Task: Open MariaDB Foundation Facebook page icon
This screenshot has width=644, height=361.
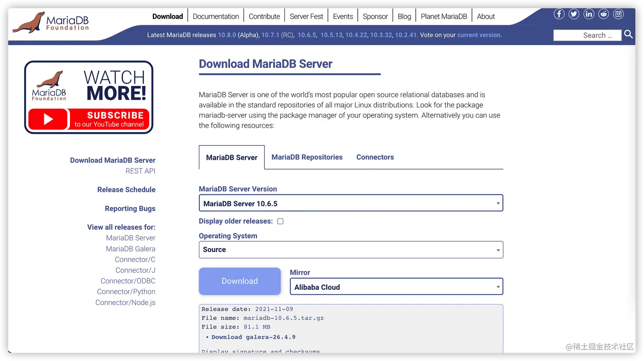Action: 559,14
